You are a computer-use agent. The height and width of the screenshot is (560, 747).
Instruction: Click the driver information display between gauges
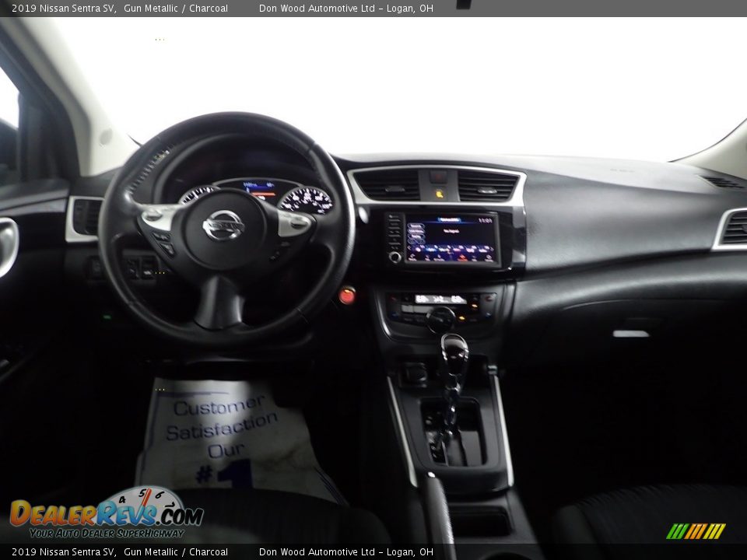(x=261, y=190)
